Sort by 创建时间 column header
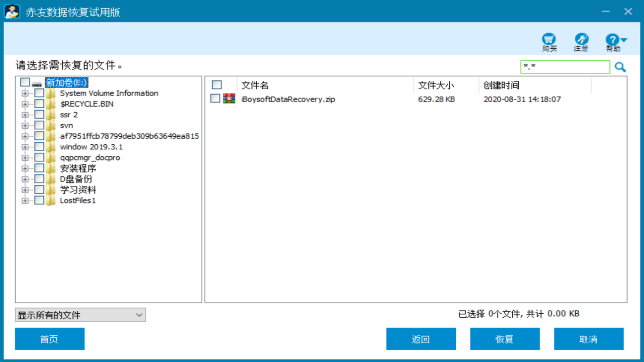 (501, 85)
